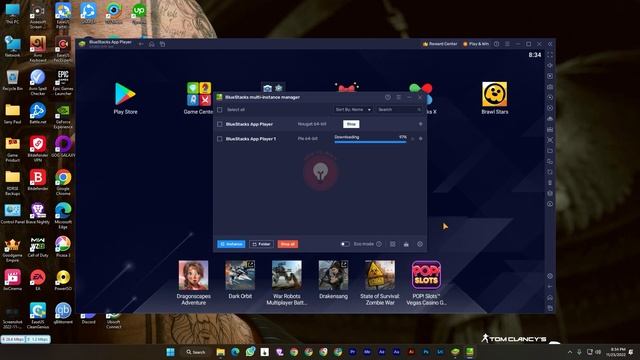Image resolution: width=640 pixels, height=360 pixels.
Task: Click the full screen icon in BlueStacks sidebar
Action: [x=550, y=55]
